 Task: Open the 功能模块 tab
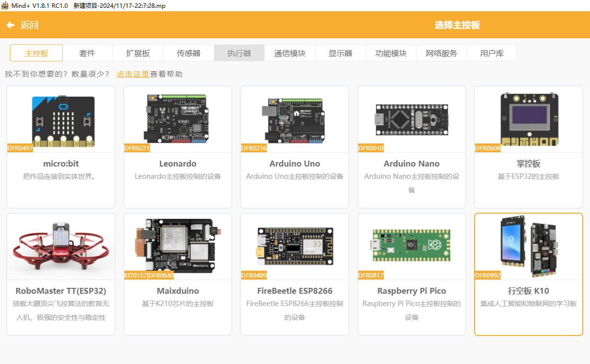point(391,53)
